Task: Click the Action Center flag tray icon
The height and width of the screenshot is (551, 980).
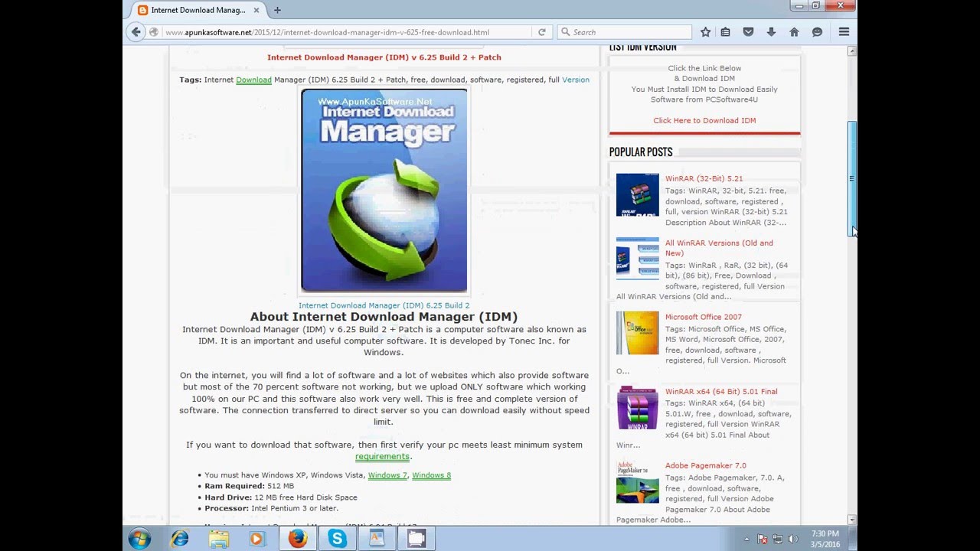Action: (x=763, y=539)
